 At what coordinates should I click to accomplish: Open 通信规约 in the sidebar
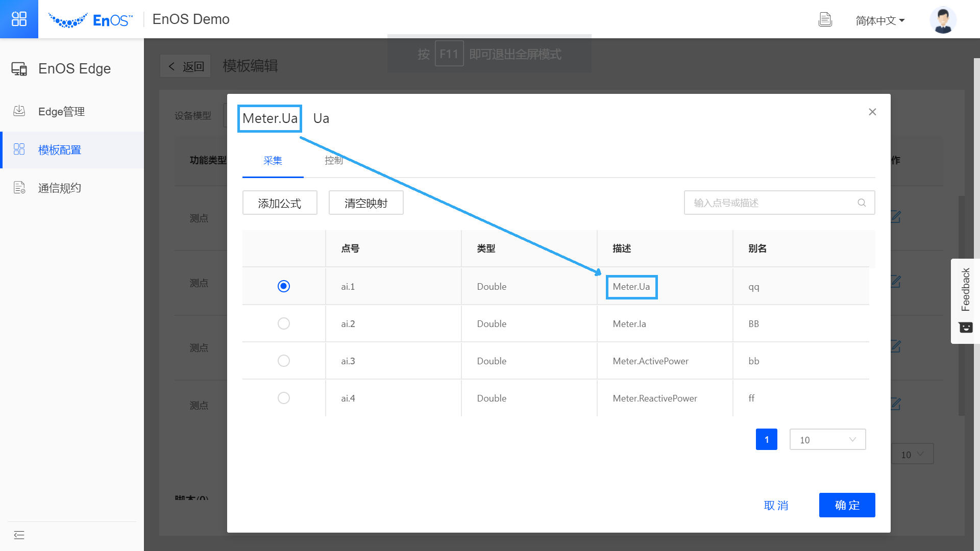coord(72,188)
